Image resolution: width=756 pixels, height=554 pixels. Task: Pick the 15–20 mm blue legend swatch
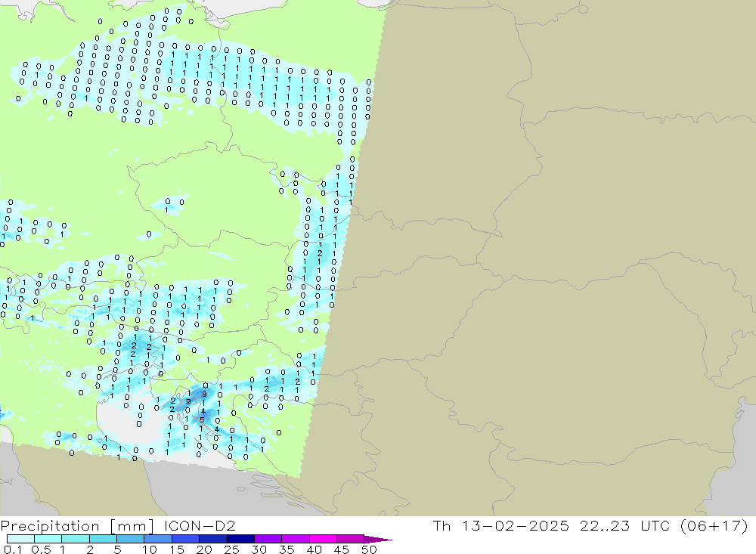(x=186, y=539)
